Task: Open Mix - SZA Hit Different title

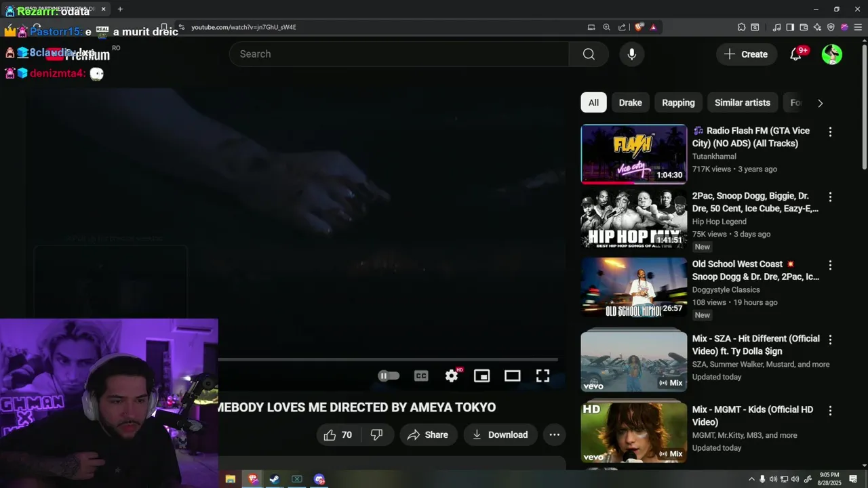Action: [x=755, y=344]
